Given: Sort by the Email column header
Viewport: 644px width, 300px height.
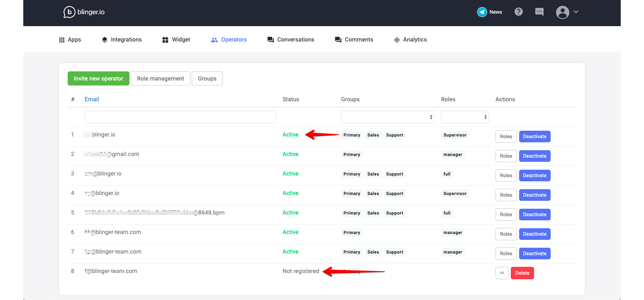Looking at the screenshot, I should click(92, 99).
